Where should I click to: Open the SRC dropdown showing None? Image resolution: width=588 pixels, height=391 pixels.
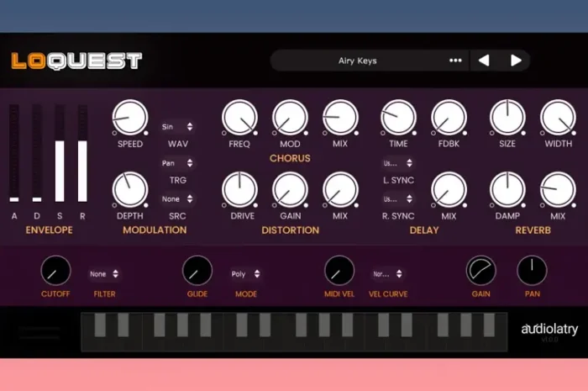(x=177, y=199)
